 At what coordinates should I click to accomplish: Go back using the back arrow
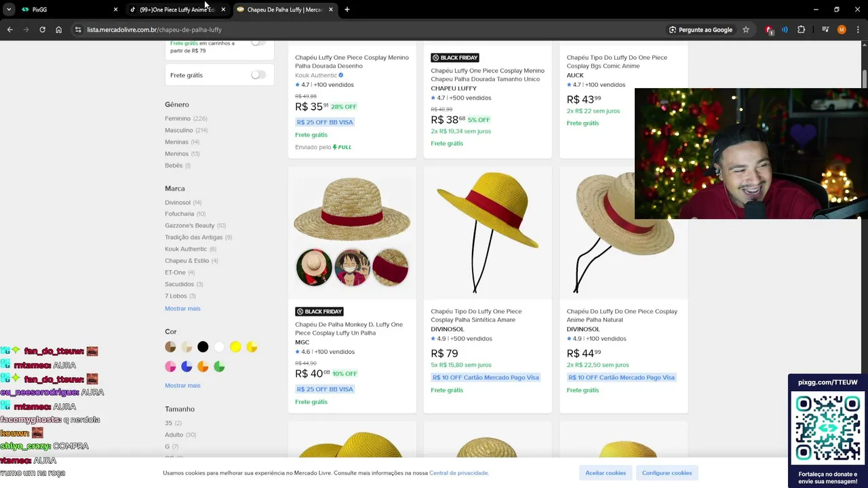pos(9,30)
